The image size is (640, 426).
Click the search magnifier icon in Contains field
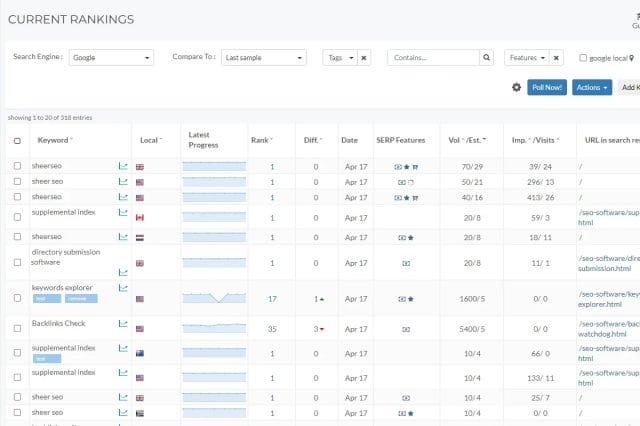click(486, 58)
